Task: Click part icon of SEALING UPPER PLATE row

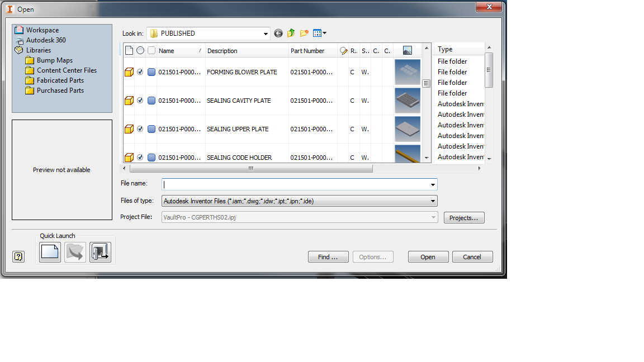Action: point(129,129)
